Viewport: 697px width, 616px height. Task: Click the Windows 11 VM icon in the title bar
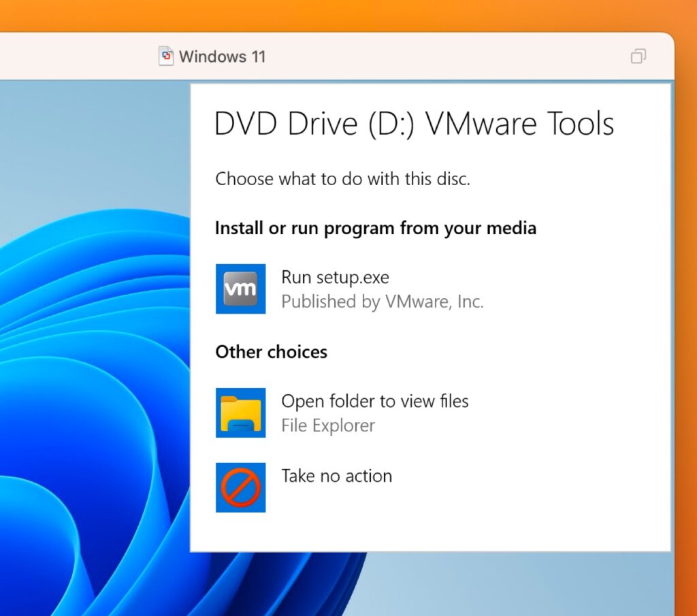[x=165, y=56]
